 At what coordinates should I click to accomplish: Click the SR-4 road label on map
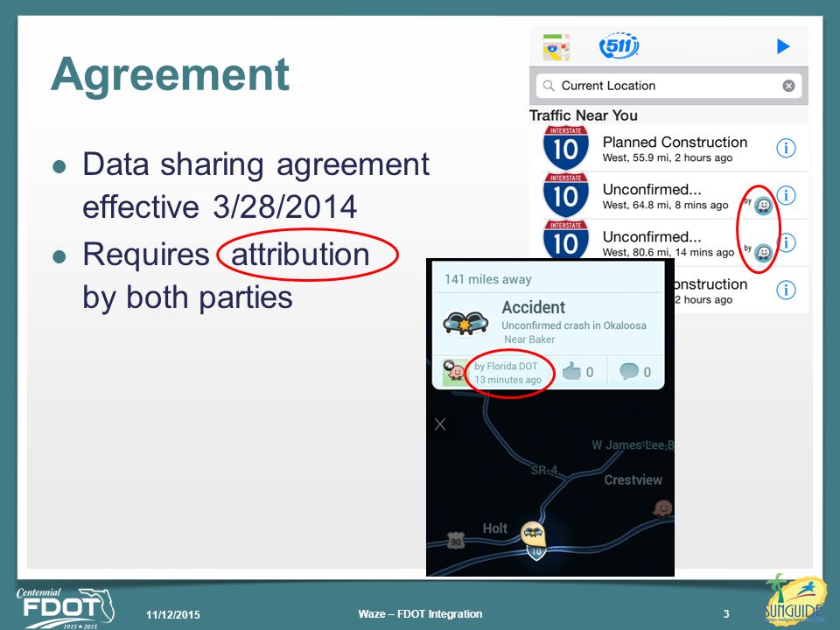pos(543,471)
